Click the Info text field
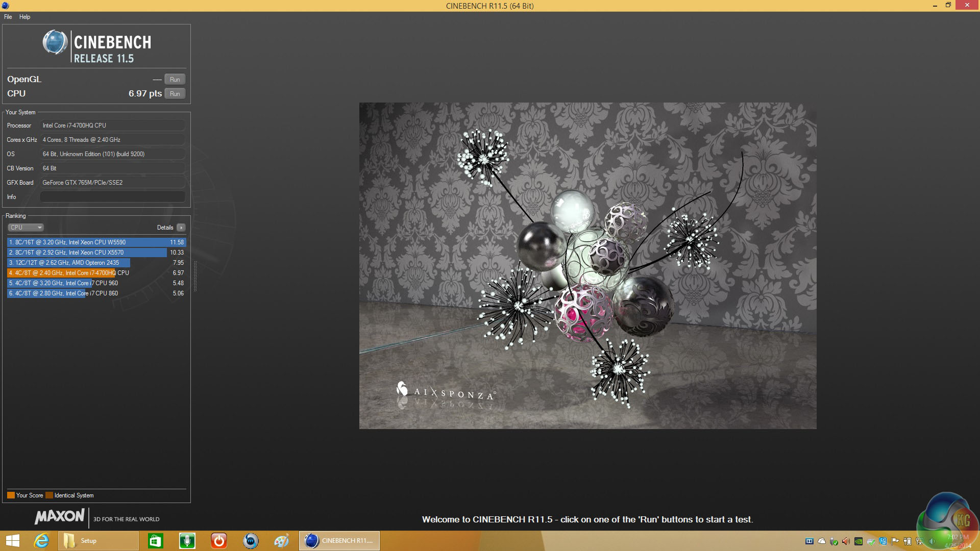The image size is (980, 551). click(112, 197)
